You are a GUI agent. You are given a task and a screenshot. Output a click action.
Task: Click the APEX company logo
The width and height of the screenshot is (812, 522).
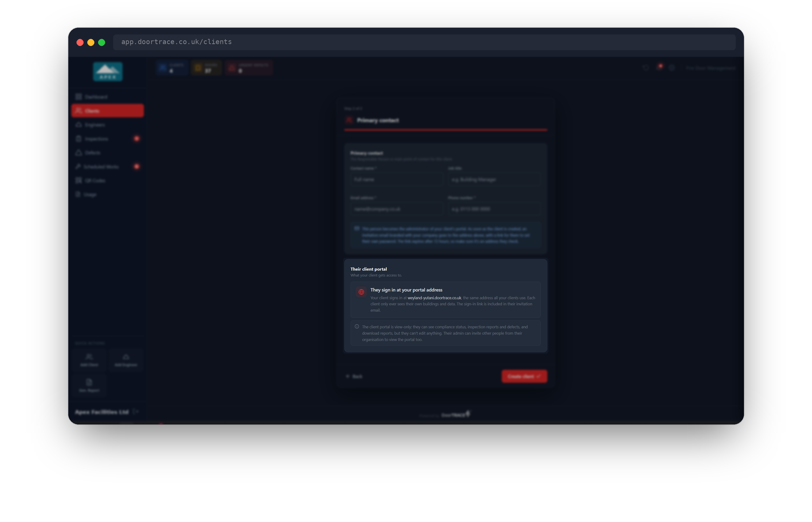(108, 72)
